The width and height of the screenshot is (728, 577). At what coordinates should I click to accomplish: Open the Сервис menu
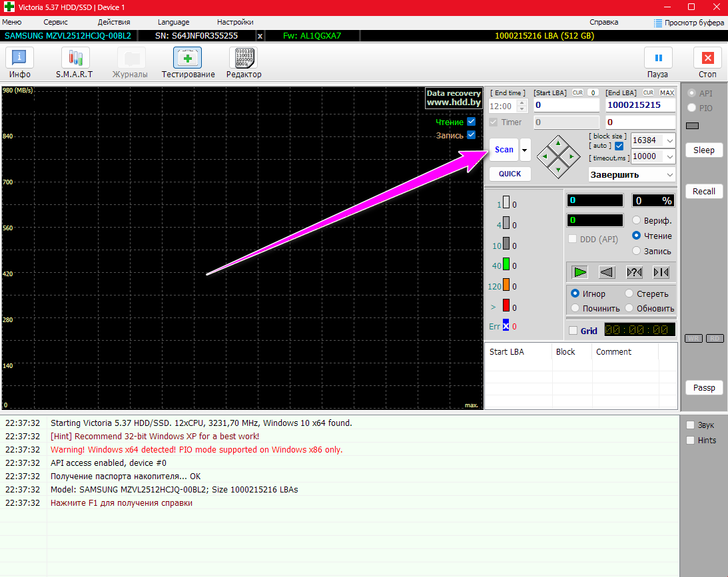pos(55,22)
